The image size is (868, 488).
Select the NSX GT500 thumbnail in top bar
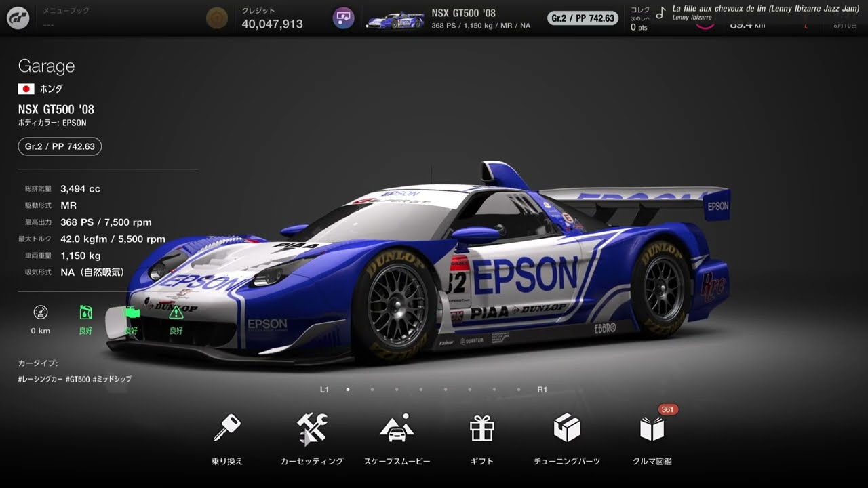click(395, 20)
